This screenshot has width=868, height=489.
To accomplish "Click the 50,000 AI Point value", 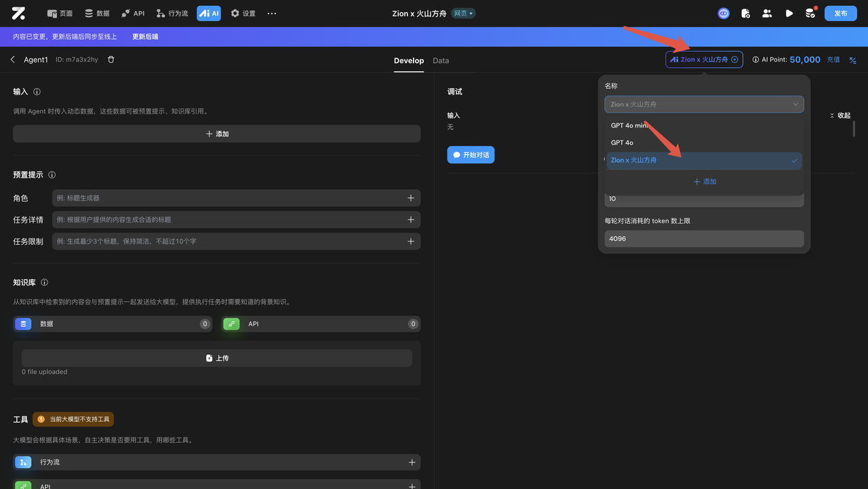I will (x=805, y=60).
